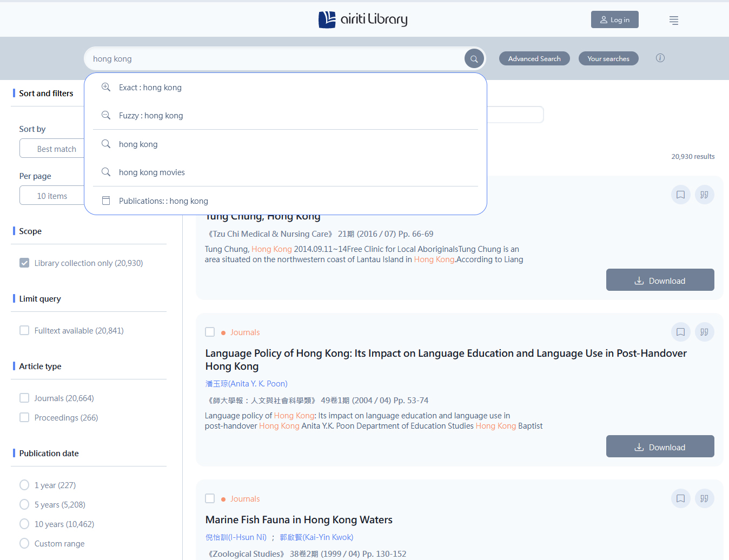Open the Best match sort dropdown
The image size is (729, 560).
pyautogui.click(x=52, y=149)
